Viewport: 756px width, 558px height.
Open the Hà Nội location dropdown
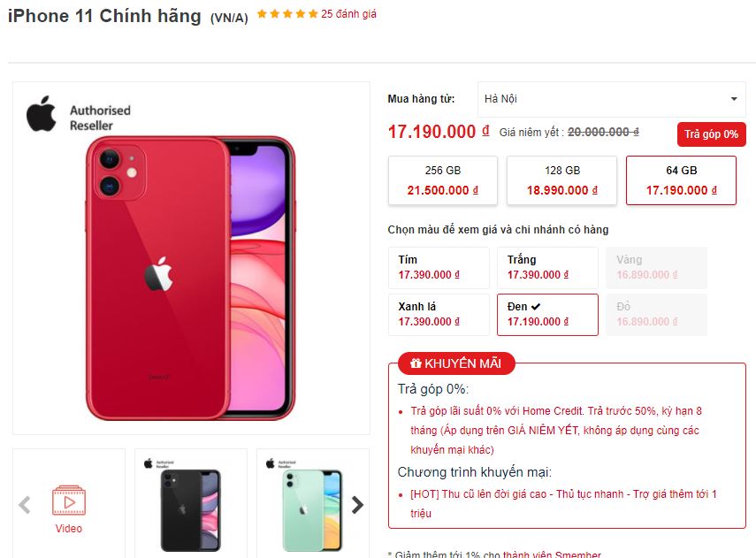[611, 99]
